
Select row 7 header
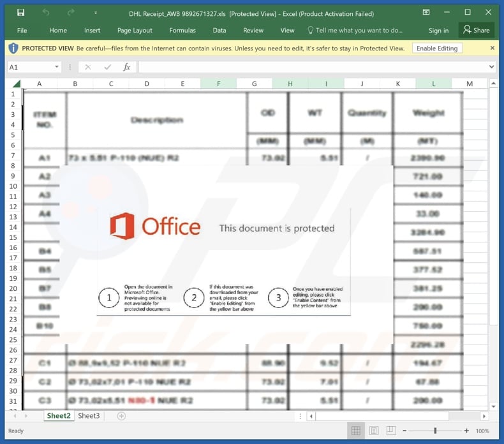pyautogui.click(x=13, y=156)
